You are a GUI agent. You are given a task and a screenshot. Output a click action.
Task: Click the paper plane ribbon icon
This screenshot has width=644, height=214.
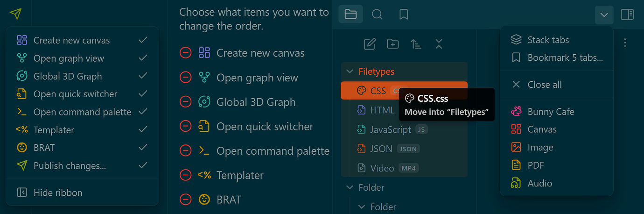point(15,14)
